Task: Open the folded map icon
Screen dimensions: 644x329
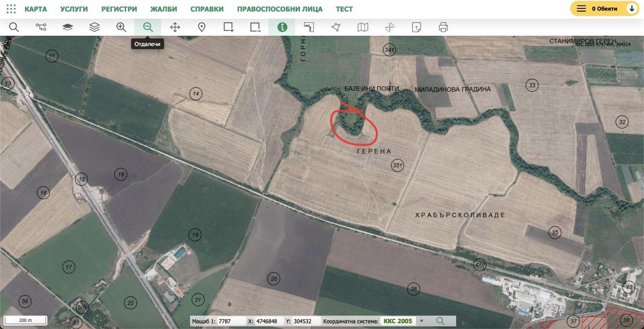Action: (363, 27)
